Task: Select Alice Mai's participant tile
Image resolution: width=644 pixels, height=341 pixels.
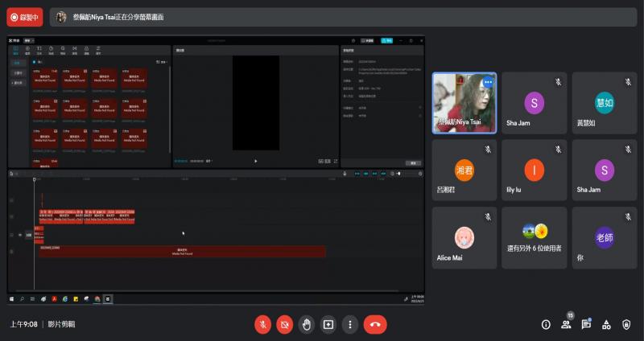Action: click(464, 239)
